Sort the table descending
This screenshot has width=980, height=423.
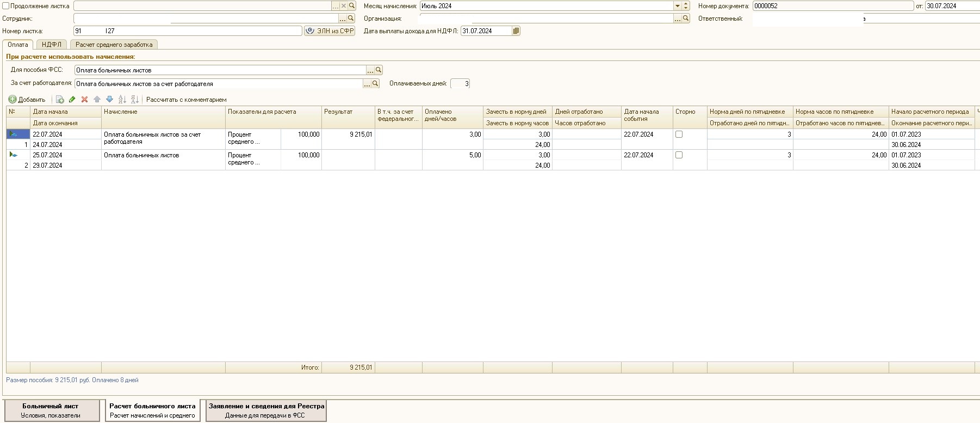(134, 100)
